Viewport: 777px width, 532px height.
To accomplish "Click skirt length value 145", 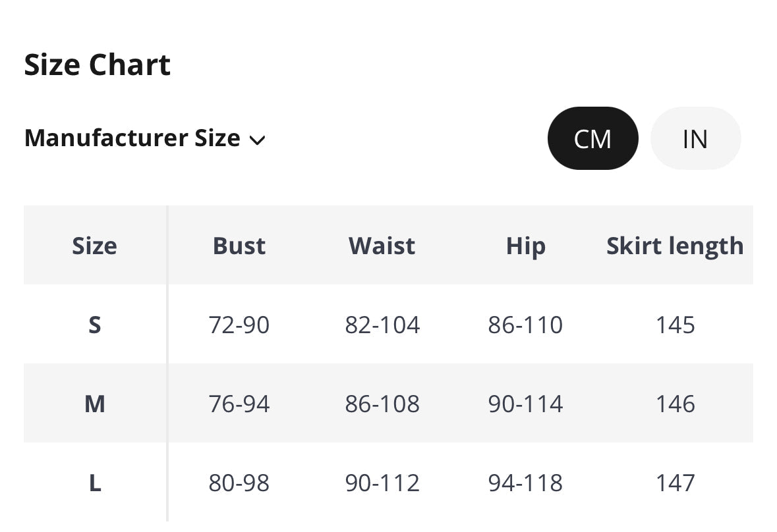I will (675, 325).
